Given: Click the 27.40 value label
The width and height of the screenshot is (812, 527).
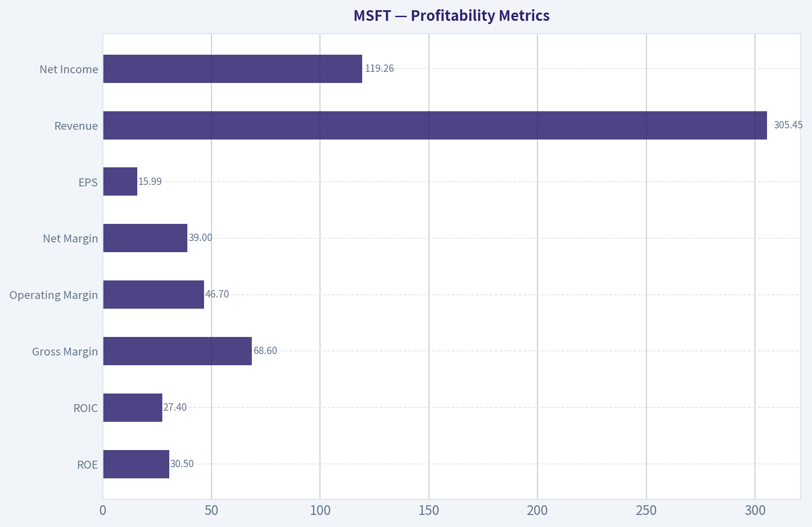Looking at the screenshot, I should coord(175,407).
